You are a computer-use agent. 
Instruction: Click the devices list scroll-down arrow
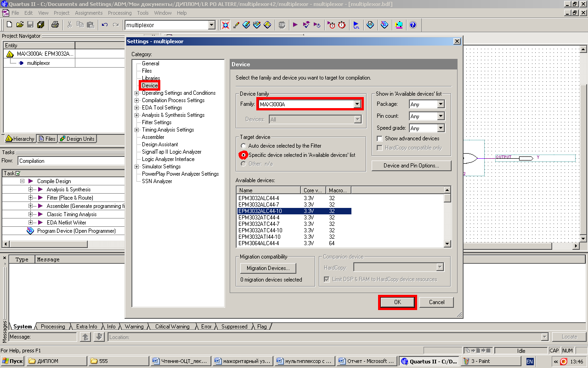[x=447, y=244]
